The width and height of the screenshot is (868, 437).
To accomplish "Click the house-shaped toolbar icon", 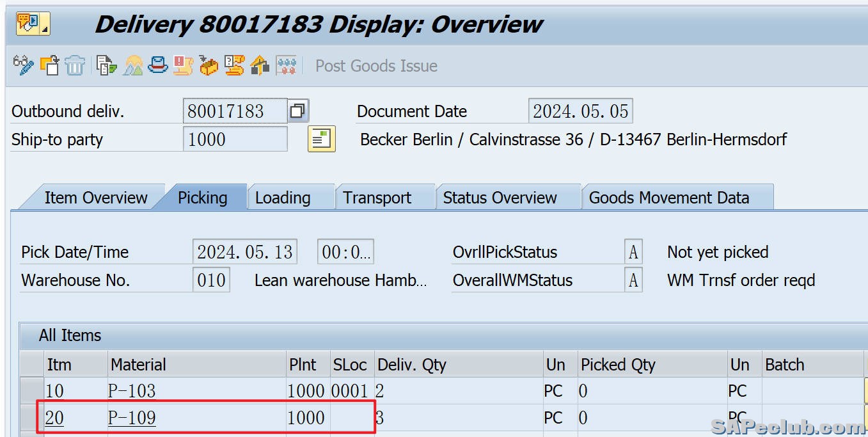I will 260,65.
